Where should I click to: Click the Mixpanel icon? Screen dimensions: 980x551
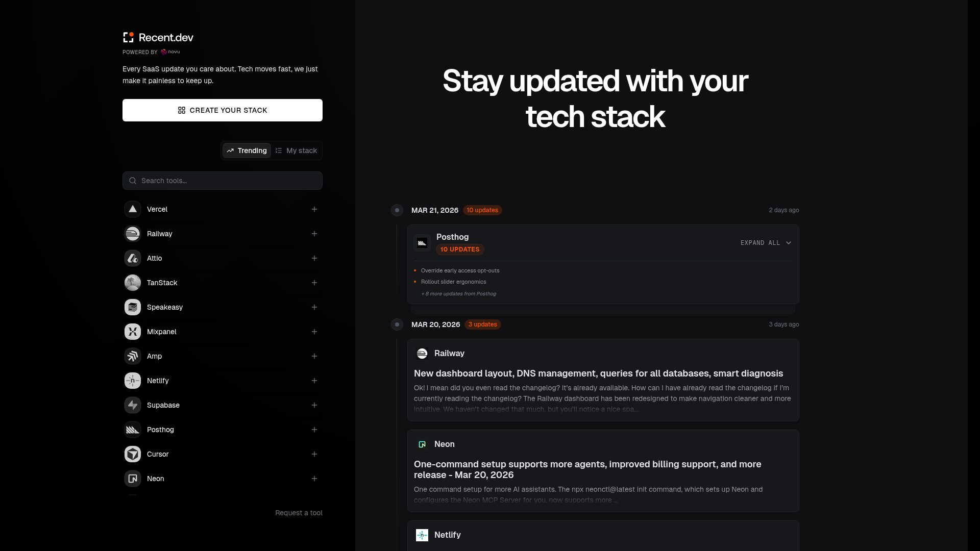(x=133, y=332)
